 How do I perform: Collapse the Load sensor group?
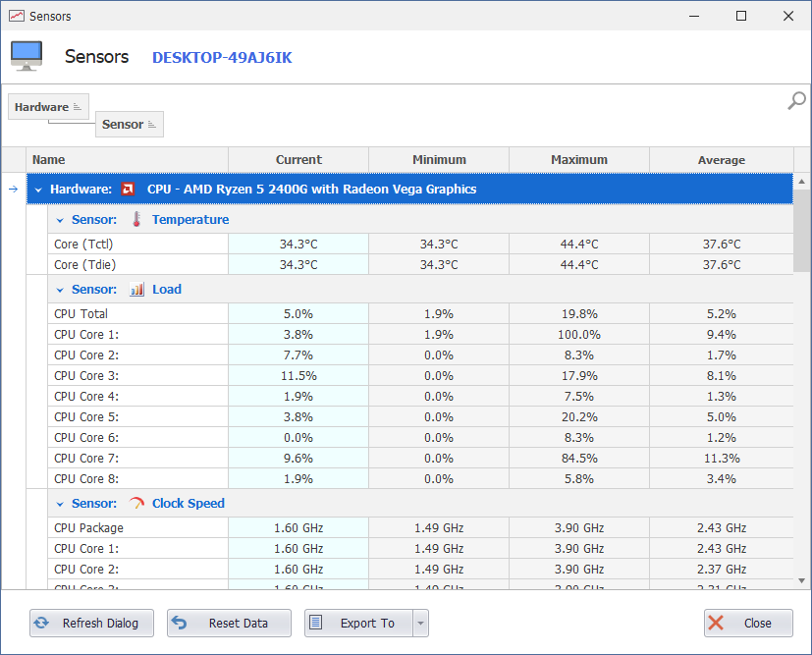[x=60, y=290]
